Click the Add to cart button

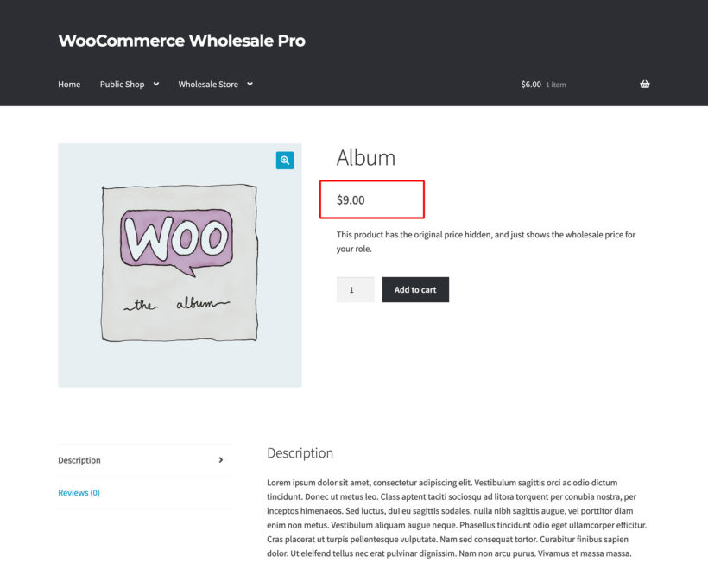(x=415, y=289)
